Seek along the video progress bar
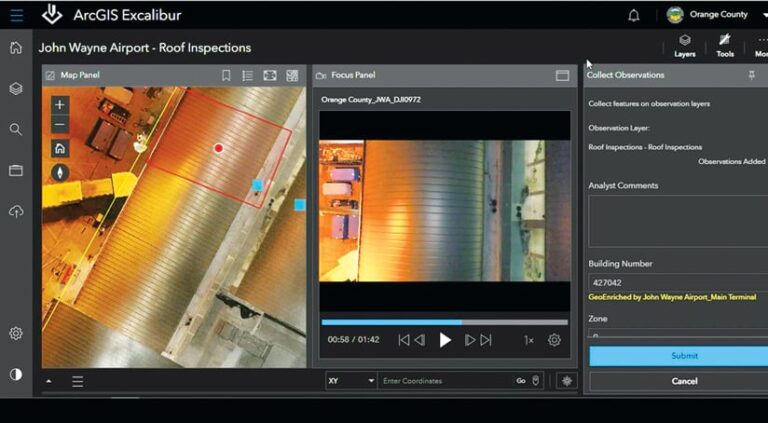 [x=445, y=322]
